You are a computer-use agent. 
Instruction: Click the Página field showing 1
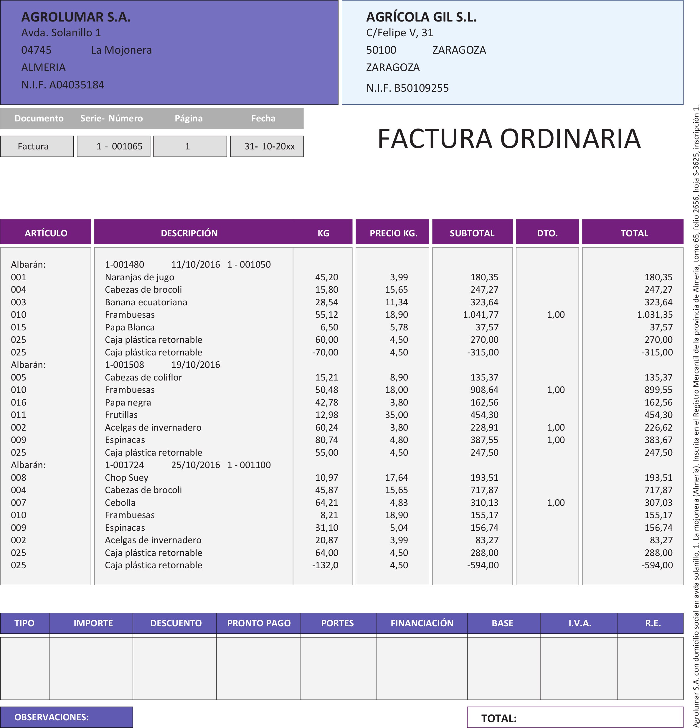click(x=190, y=146)
